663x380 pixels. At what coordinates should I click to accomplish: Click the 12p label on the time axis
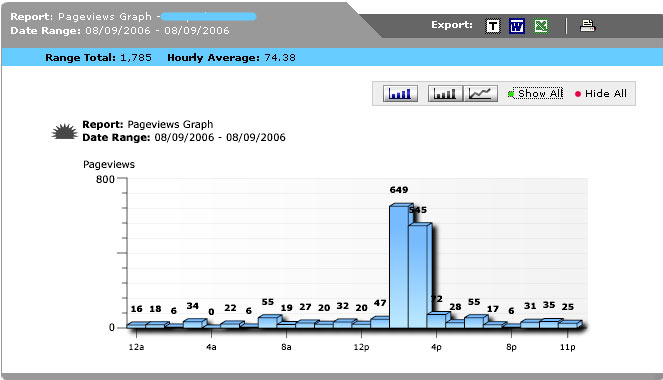click(361, 347)
